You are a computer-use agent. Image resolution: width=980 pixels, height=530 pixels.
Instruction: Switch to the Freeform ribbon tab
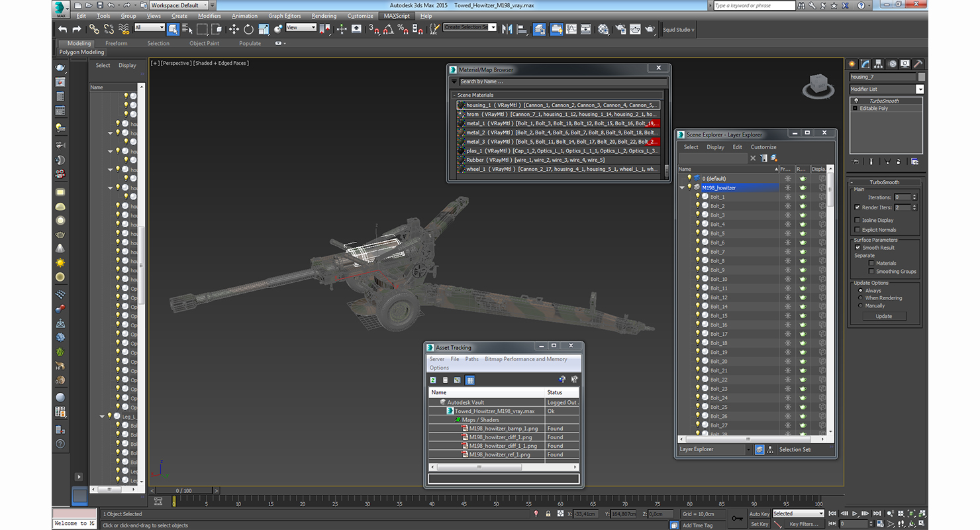coord(117,43)
